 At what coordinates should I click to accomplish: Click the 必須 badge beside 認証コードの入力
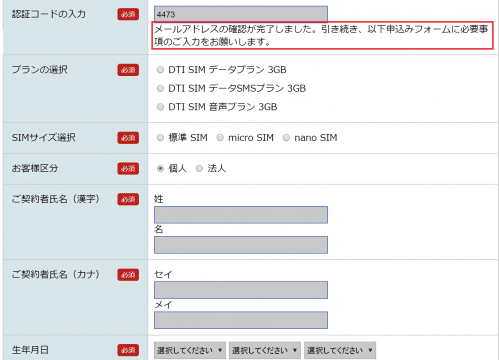(128, 14)
